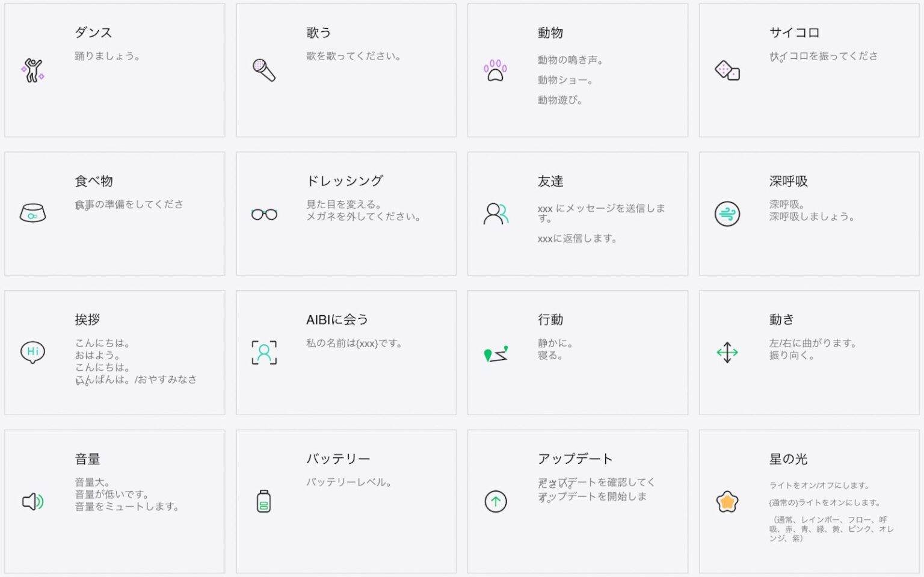Click the dice icon for サイコロ
924x577 pixels.
pyautogui.click(x=727, y=70)
